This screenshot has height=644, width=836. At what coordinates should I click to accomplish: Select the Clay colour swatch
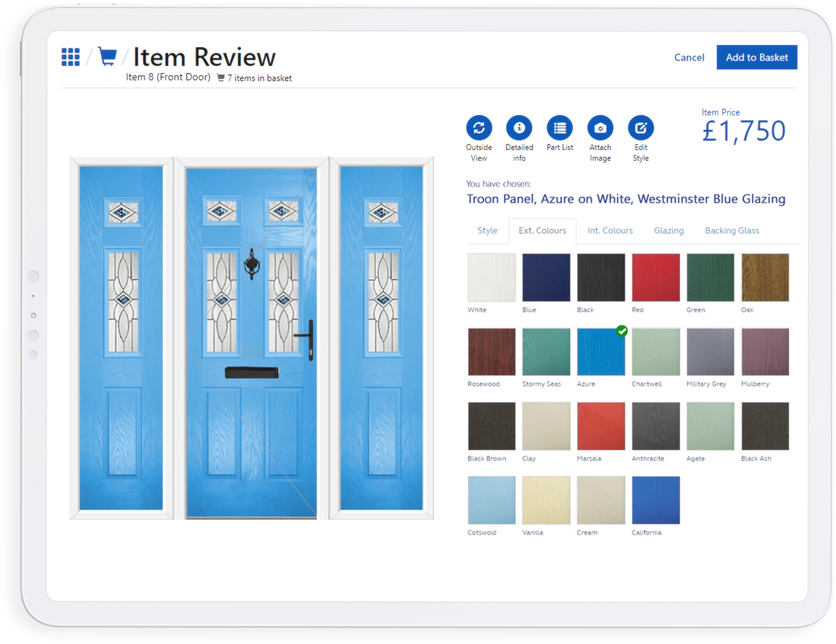pos(546,426)
